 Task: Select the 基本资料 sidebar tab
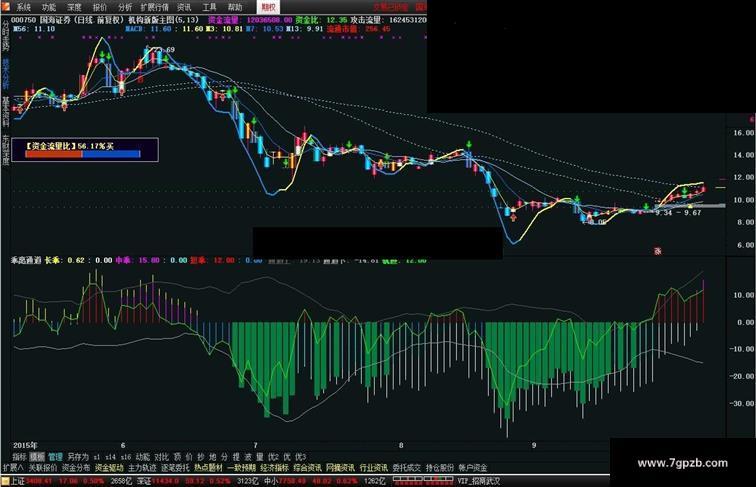tap(5, 111)
